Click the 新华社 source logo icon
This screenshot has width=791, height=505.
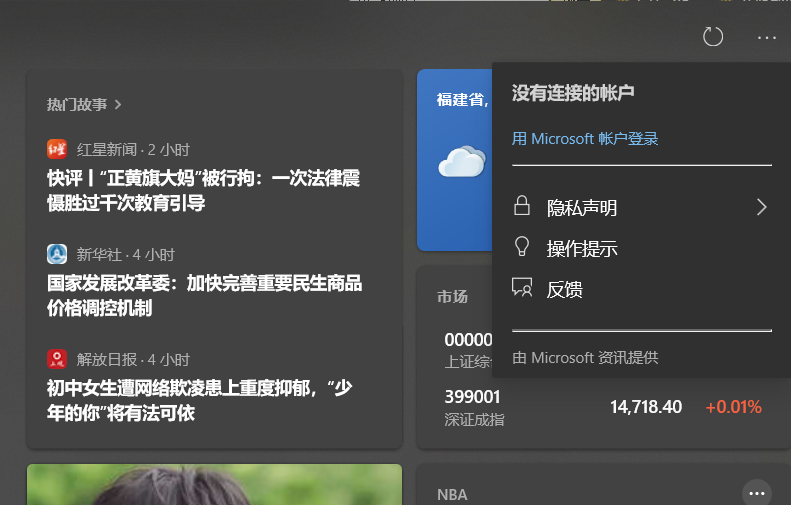point(57,254)
